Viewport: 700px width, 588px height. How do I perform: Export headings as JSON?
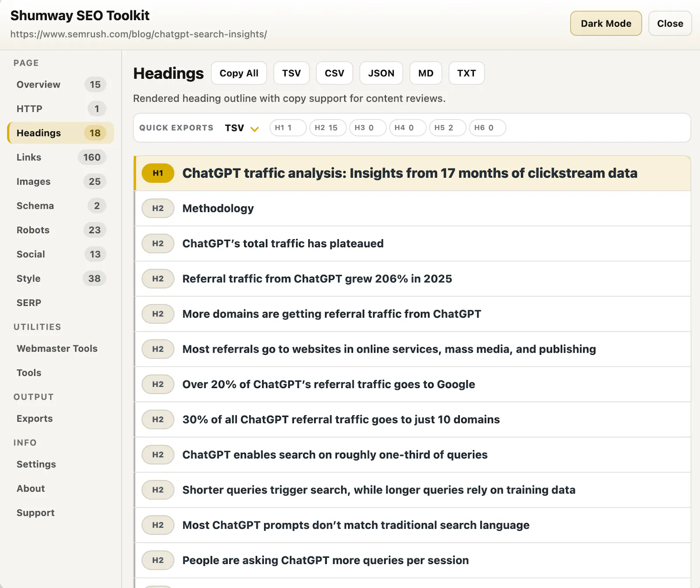(x=381, y=73)
